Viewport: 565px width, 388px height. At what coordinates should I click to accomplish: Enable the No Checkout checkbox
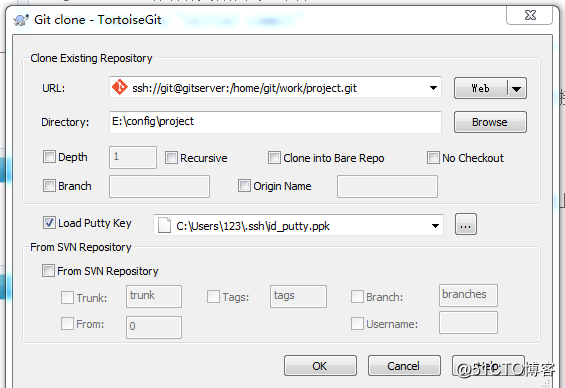[433, 157]
